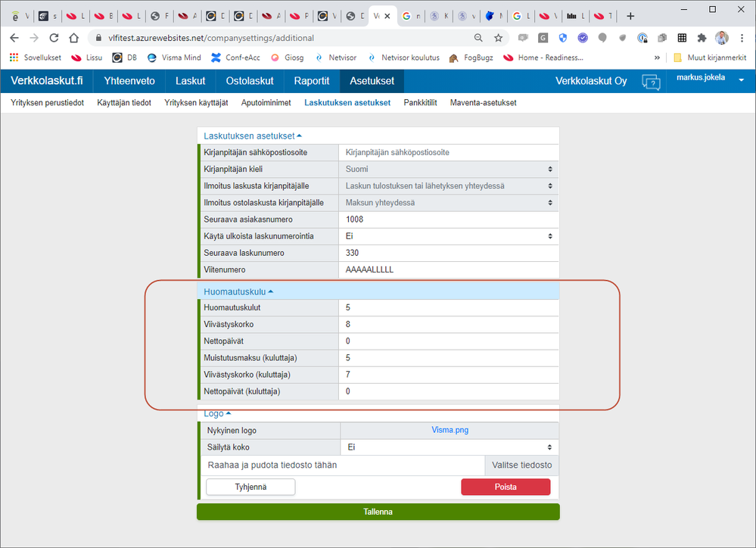
Task: Open the Conf-eAcc bookmark
Action: [x=235, y=58]
